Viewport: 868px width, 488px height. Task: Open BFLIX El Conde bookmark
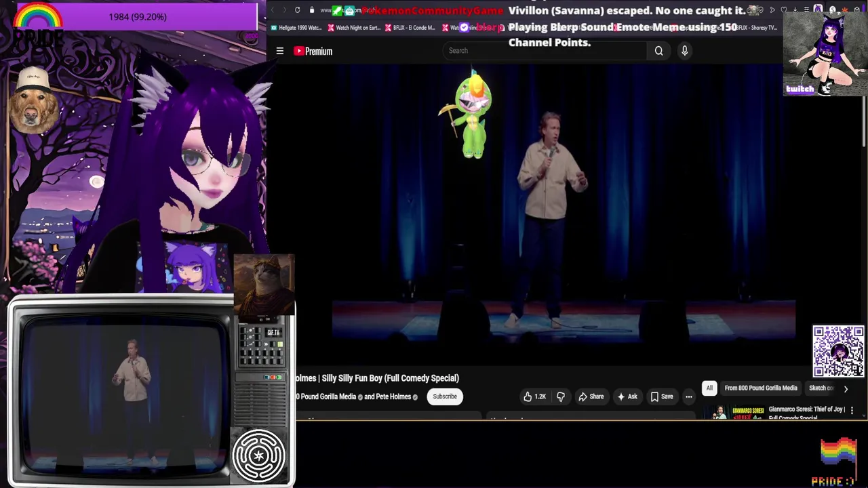click(x=410, y=28)
